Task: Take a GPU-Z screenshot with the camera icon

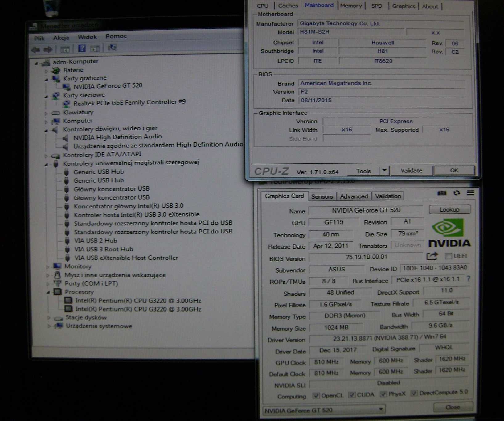Action: (x=442, y=193)
